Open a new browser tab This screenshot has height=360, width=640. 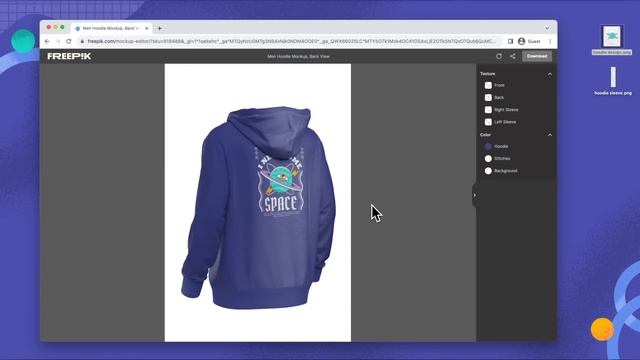(x=160, y=28)
